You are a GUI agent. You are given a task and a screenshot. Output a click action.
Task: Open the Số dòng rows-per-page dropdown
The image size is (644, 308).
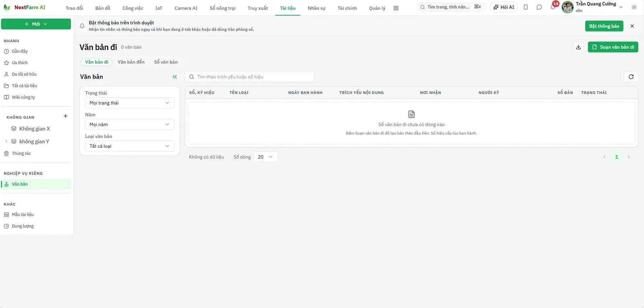[265, 157]
